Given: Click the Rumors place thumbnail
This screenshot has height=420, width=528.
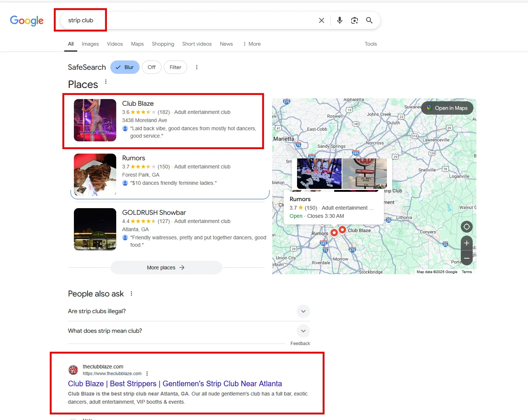Looking at the screenshot, I should coord(95,175).
